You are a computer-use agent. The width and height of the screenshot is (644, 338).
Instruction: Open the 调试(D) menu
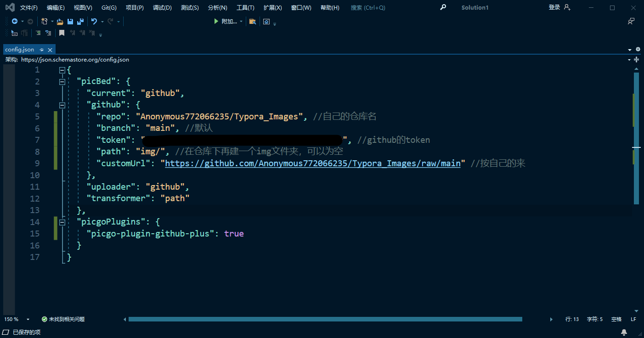162,8
